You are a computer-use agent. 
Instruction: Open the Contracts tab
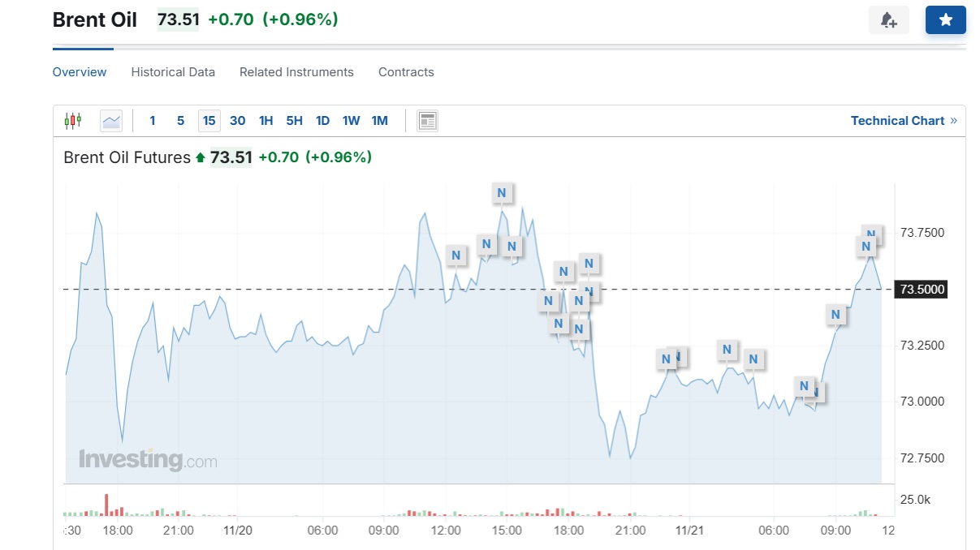pos(406,72)
